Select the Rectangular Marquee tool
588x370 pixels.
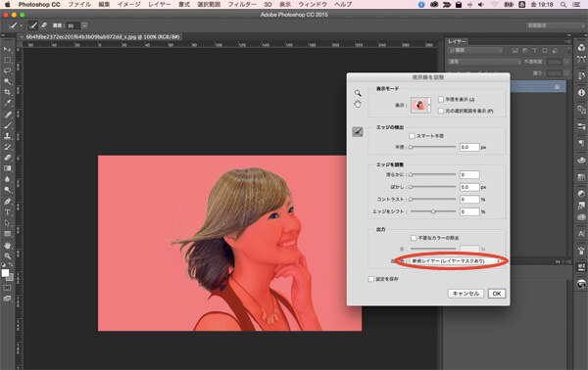coord(7,60)
